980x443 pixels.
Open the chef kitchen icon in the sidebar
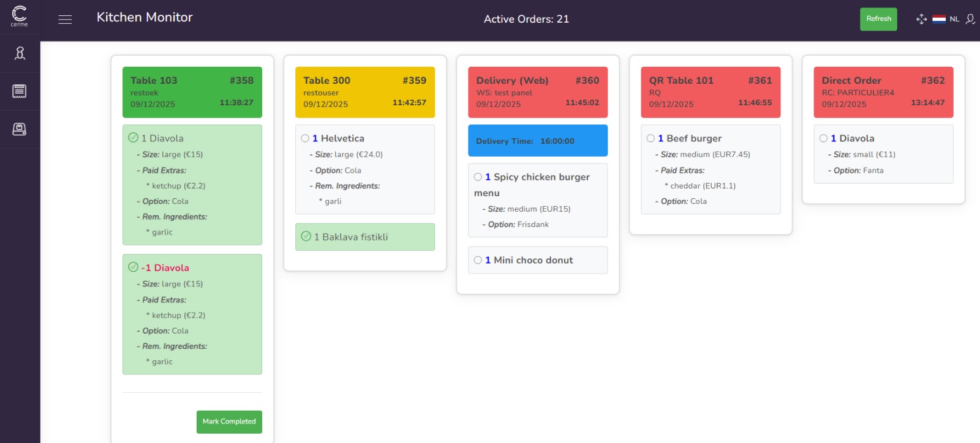[x=20, y=54]
